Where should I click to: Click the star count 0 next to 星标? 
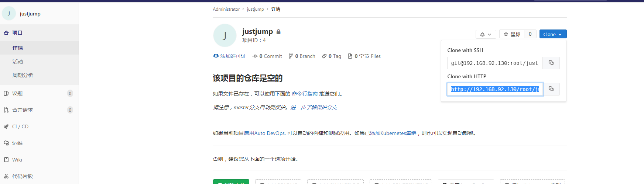click(x=530, y=34)
